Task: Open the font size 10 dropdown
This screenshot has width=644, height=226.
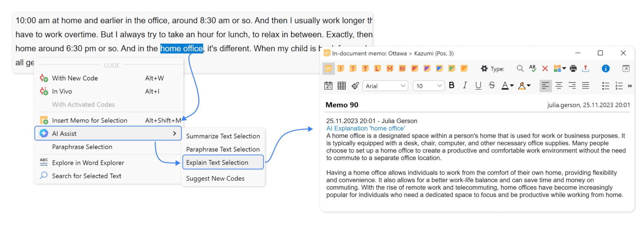Action: 429,86
